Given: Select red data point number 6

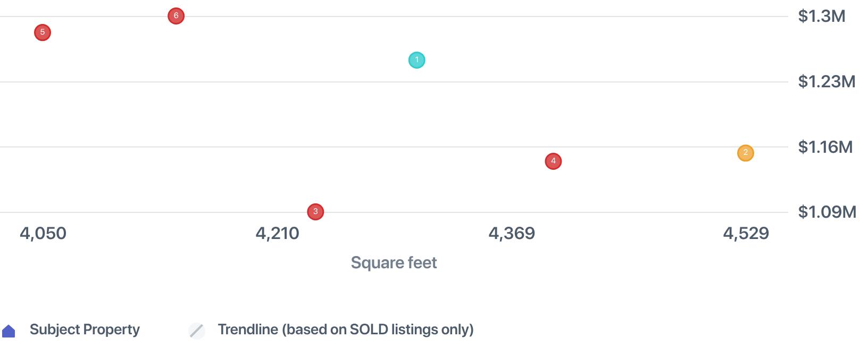Looking at the screenshot, I should coord(176,16).
